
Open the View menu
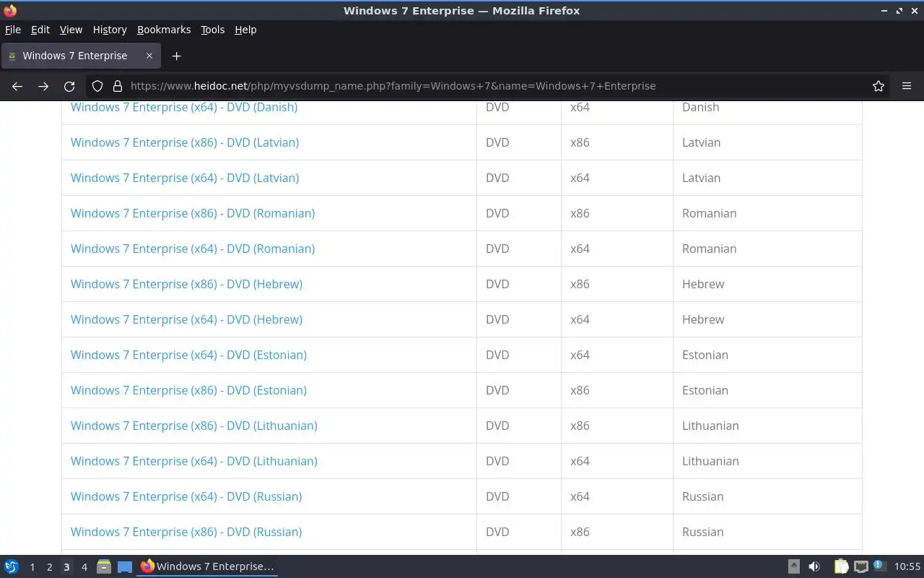tap(71, 30)
